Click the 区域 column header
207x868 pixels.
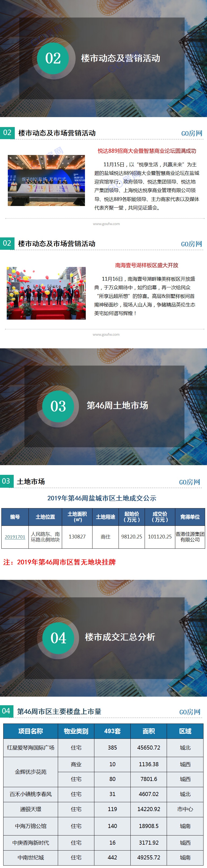tap(185, 731)
